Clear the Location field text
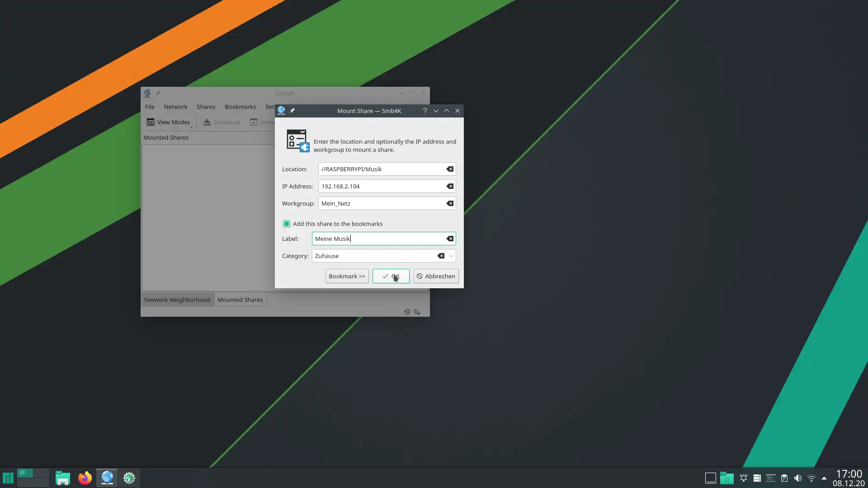 [x=450, y=169]
